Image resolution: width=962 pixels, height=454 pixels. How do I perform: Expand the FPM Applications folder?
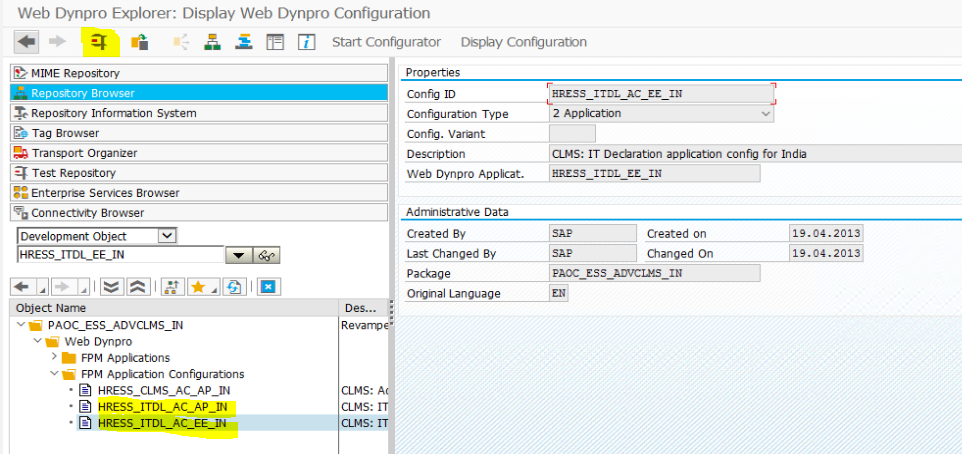(x=55, y=358)
